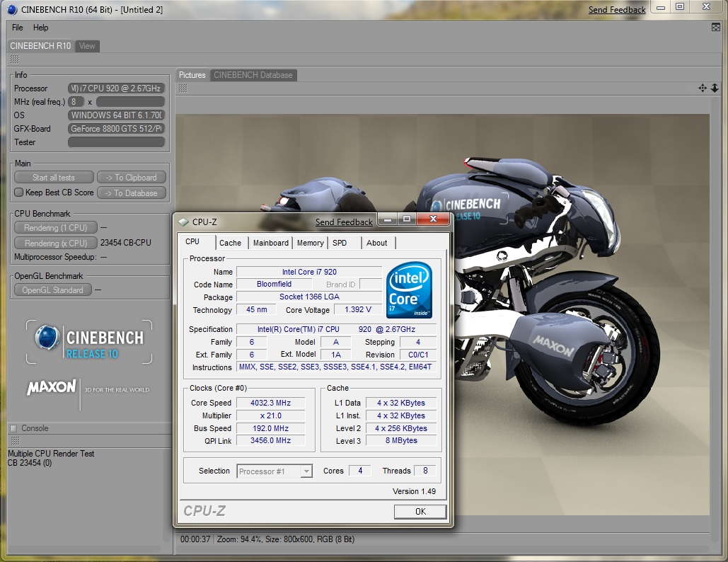Click the Instructions value in CPU-Z

tap(336, 367)
